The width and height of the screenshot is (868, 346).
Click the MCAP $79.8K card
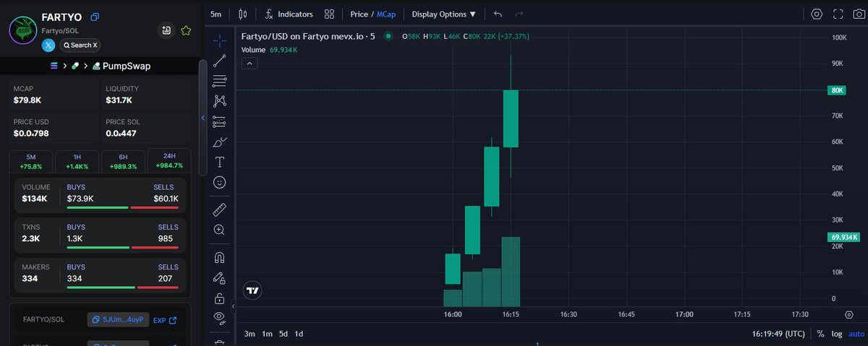click(54, 94)
